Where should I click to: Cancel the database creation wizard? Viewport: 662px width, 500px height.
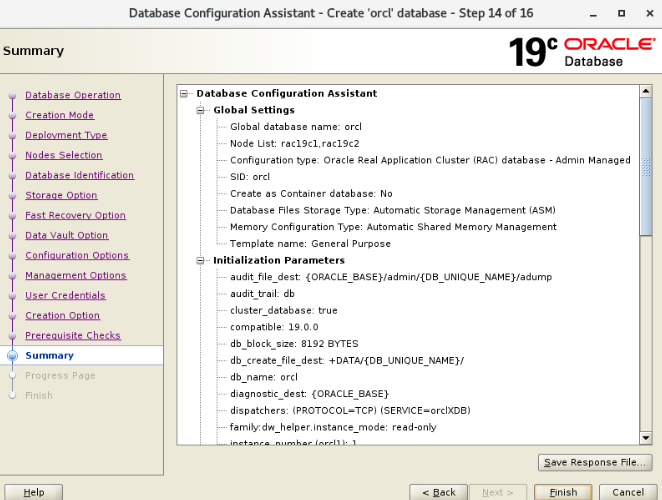click(x=627, y=492)
